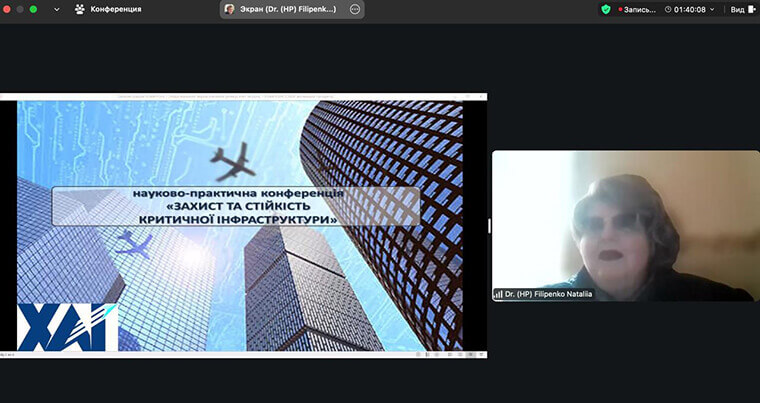Open the Конференция title menu

click(x=115, y=9)
